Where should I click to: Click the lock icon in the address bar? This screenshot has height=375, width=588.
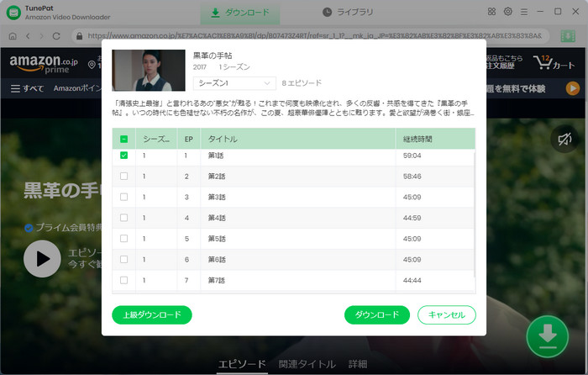(x=79, y=36)
